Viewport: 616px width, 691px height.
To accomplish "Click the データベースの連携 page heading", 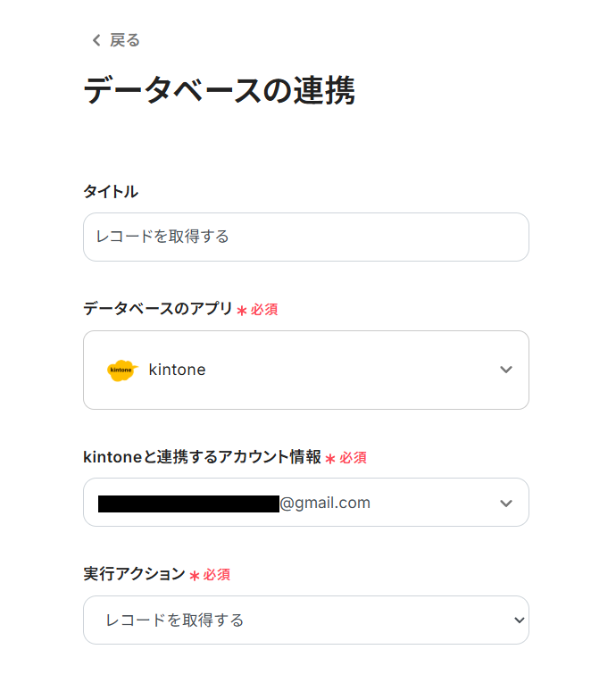I will 219,91.
